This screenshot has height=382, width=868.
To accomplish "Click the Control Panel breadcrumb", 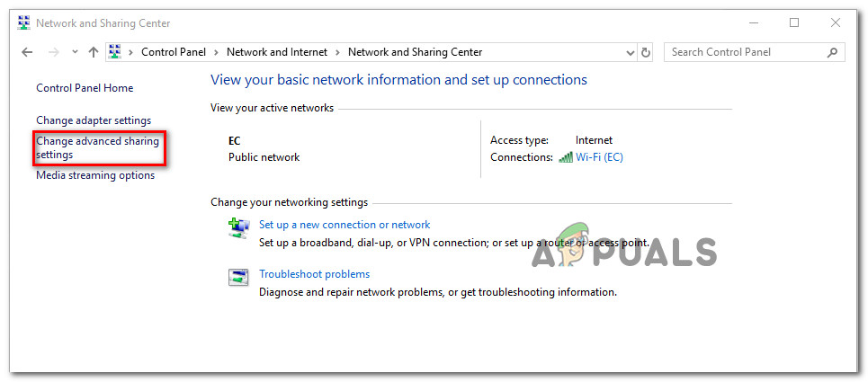I will coord(173,52).
